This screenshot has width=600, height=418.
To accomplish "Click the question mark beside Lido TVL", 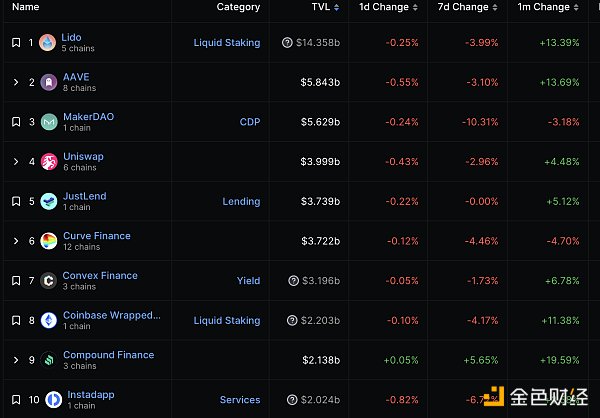I will 288,43.
